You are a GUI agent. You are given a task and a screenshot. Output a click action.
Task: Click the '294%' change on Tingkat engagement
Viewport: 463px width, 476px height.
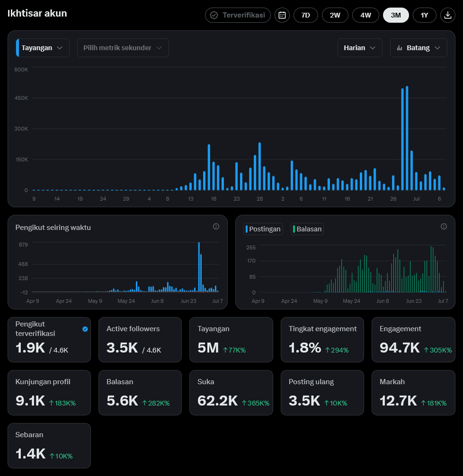(337, 350)
